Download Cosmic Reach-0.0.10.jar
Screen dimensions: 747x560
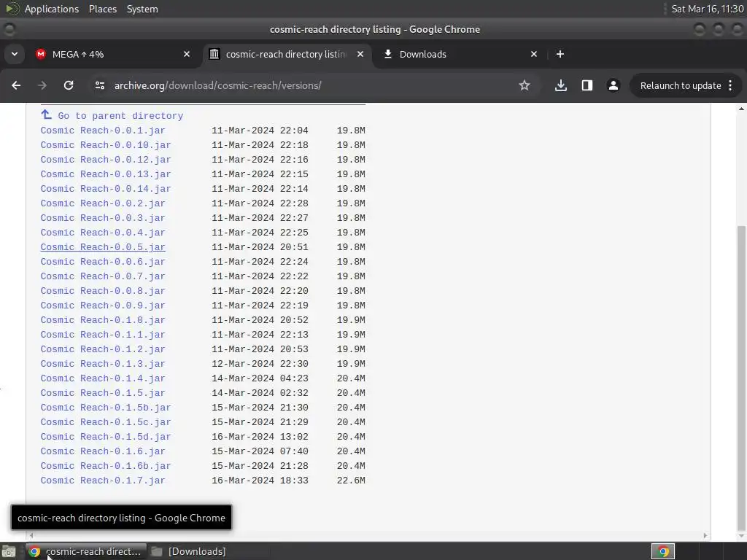105,145
